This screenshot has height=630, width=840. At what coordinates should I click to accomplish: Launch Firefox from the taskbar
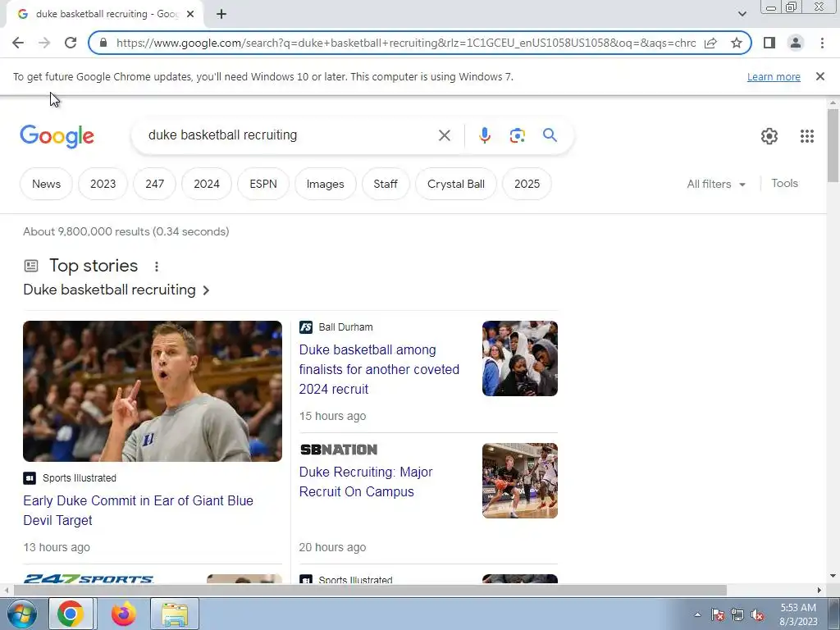124,614
